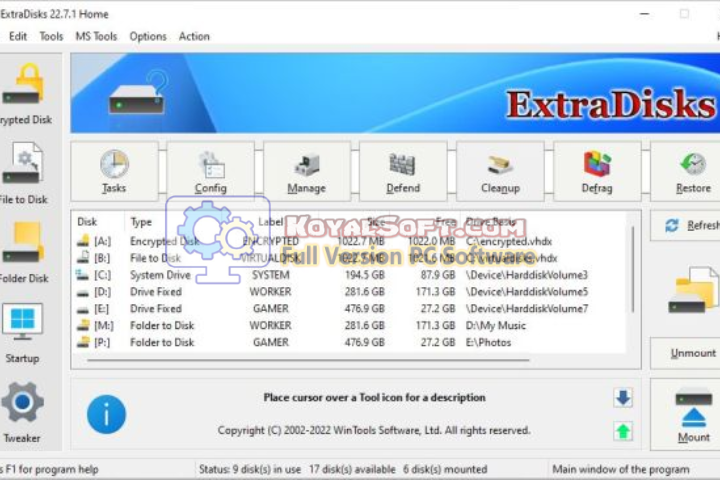Screen dimensions: 720x480
Task: Open the File to Disk tool
Action: tap(23, 173)
